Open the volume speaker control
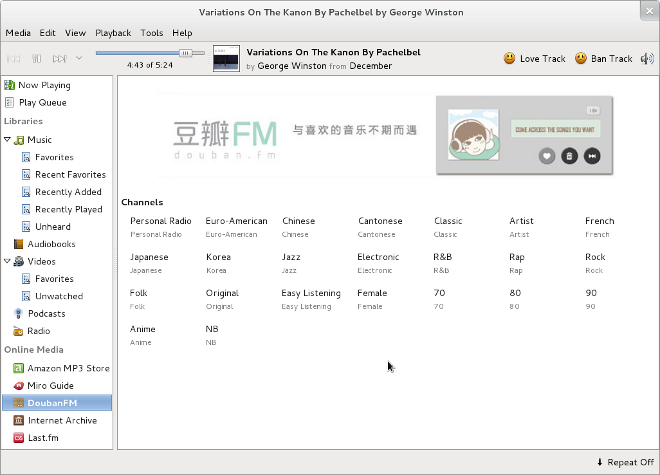 point(647,59)
